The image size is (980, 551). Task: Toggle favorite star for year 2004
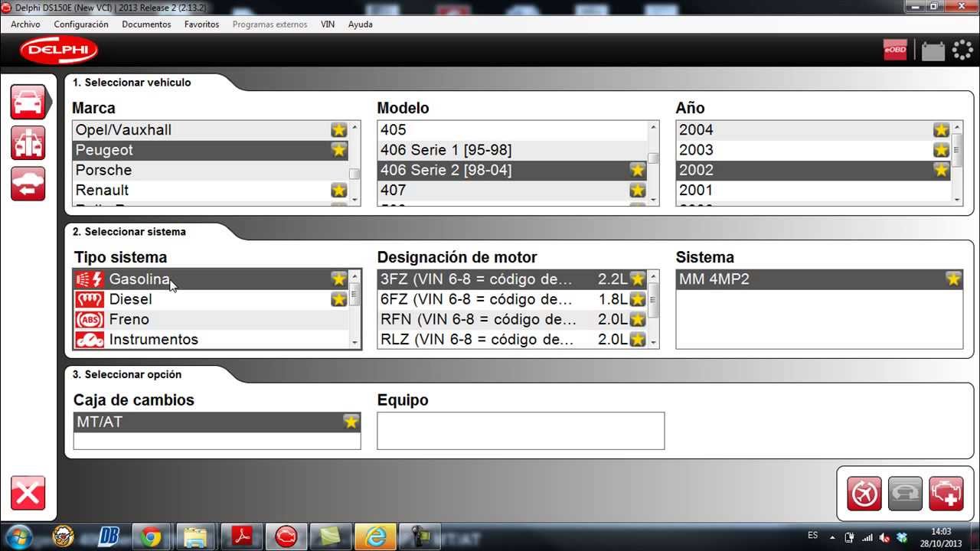point(941,130)
